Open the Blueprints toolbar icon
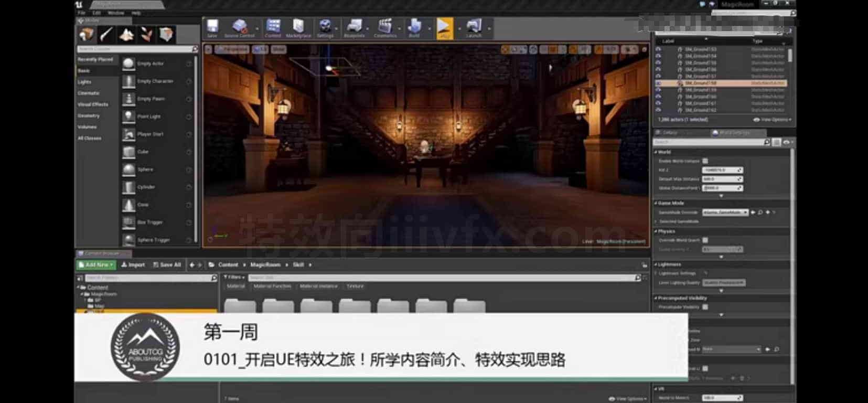The height and width of the screenshot is (403, 868). [x=354, y=28]
